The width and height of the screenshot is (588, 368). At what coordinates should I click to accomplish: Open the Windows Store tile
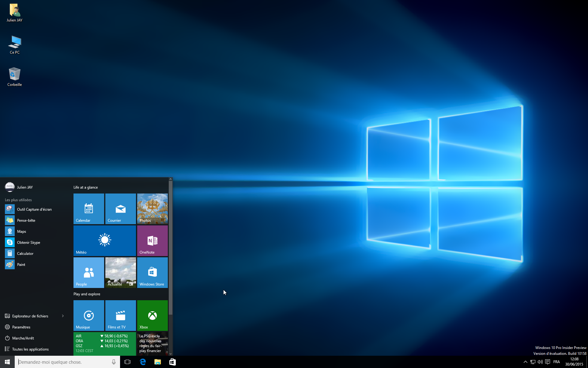pyautogui.click(x=153, y=272)
